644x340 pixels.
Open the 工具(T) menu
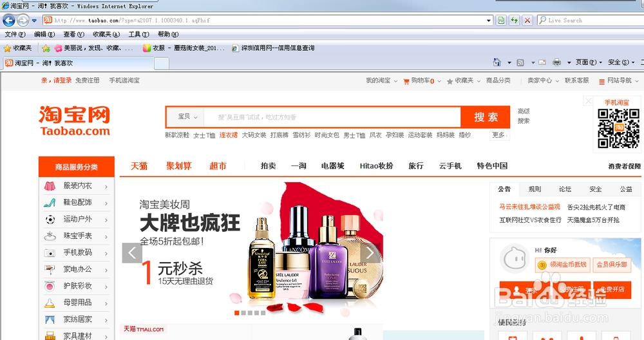tap(138, 35)
